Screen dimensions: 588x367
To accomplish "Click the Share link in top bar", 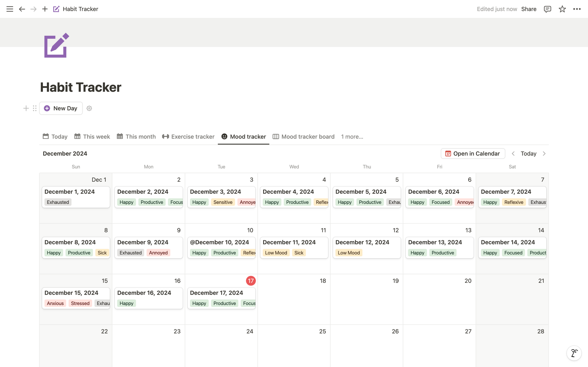I will 529,9.
